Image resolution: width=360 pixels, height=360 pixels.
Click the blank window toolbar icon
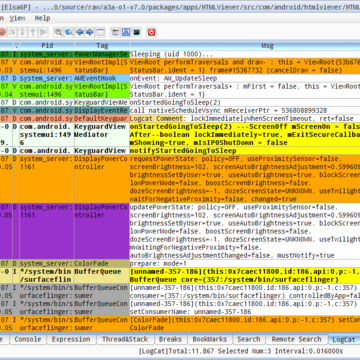(100, 32)
